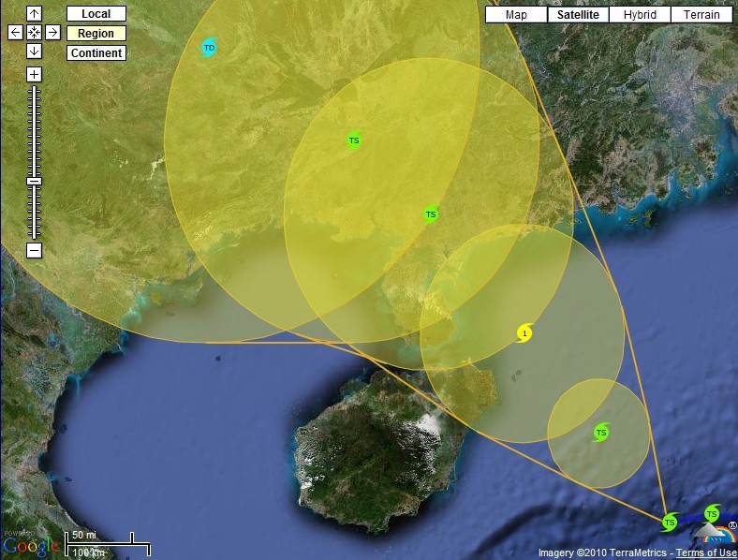Switch to Local zoom level

click(96, 14)
